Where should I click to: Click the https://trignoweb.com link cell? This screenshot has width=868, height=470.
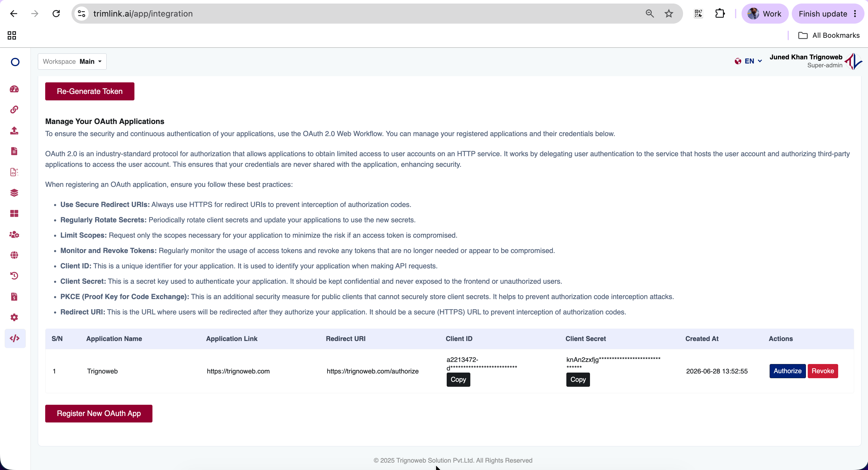(238, 371)
